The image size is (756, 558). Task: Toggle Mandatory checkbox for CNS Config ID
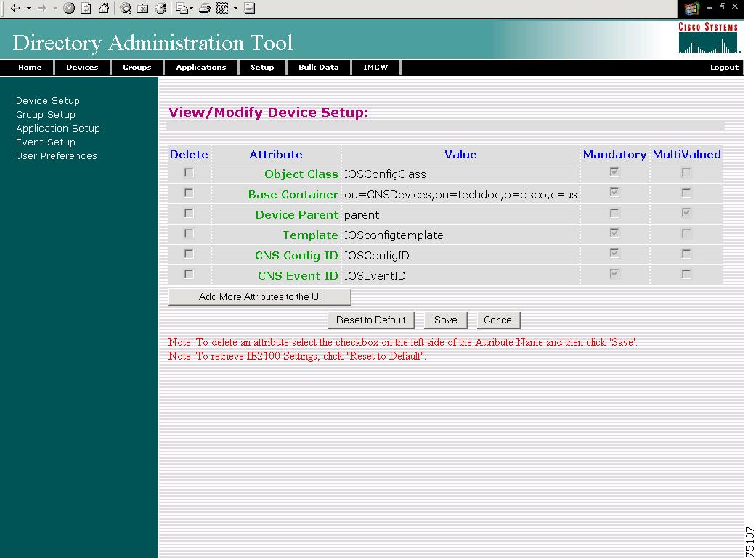pos(614,253)
